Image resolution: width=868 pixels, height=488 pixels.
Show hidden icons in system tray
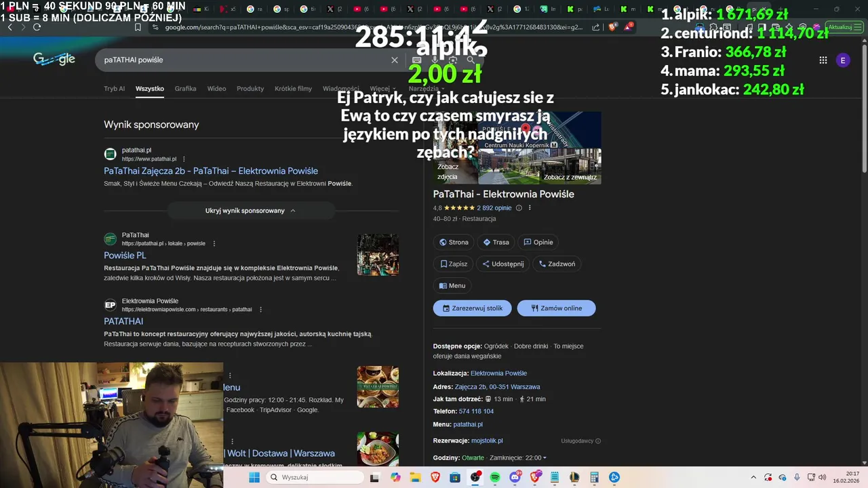pos(753,477)
